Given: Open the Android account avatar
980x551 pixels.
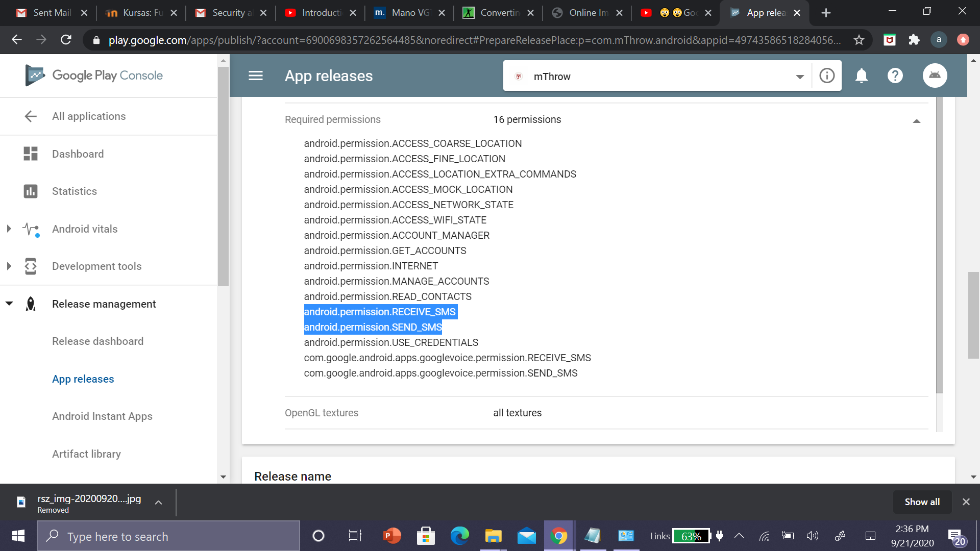Looking at the screenshot, I should tap(935, 76).
